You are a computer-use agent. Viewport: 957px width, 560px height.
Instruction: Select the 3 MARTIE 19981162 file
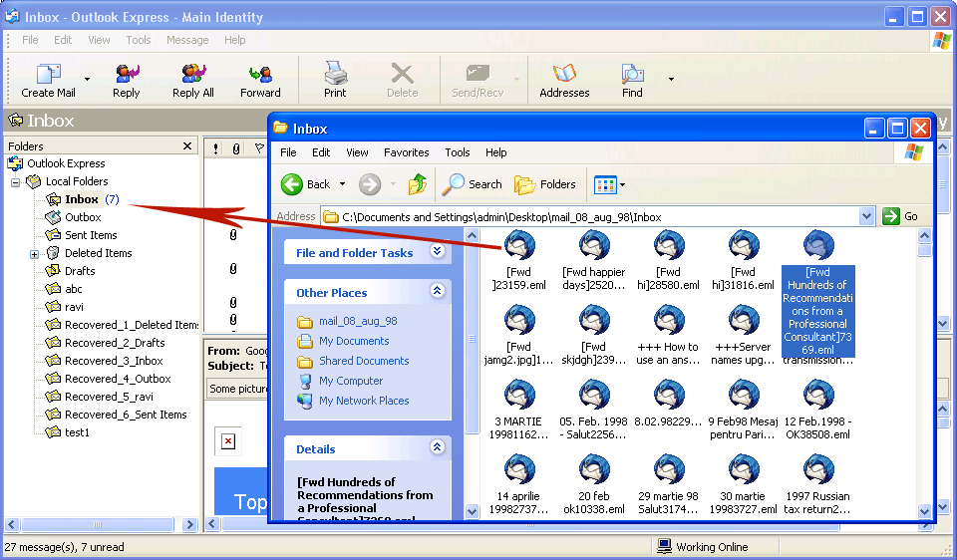tap(519, 409)
